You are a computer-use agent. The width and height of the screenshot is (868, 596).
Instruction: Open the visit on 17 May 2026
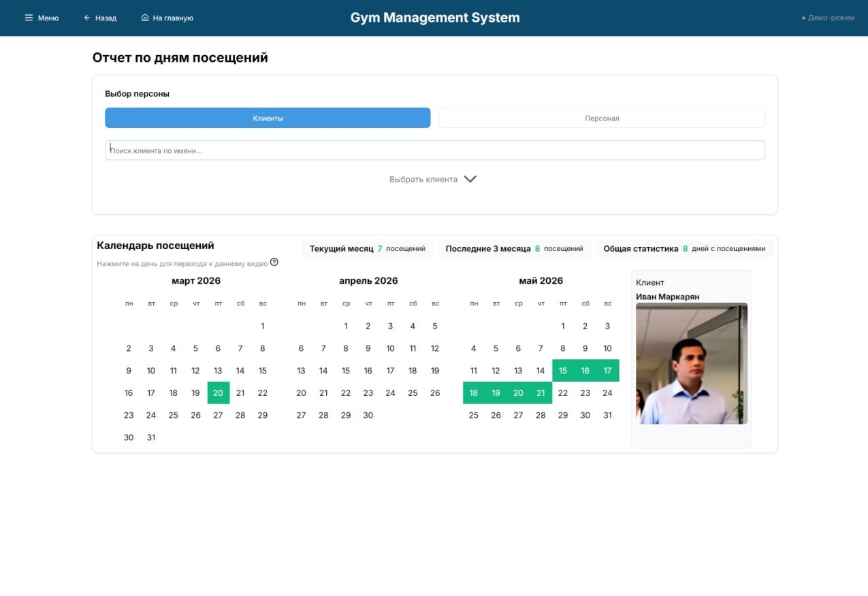608,371
